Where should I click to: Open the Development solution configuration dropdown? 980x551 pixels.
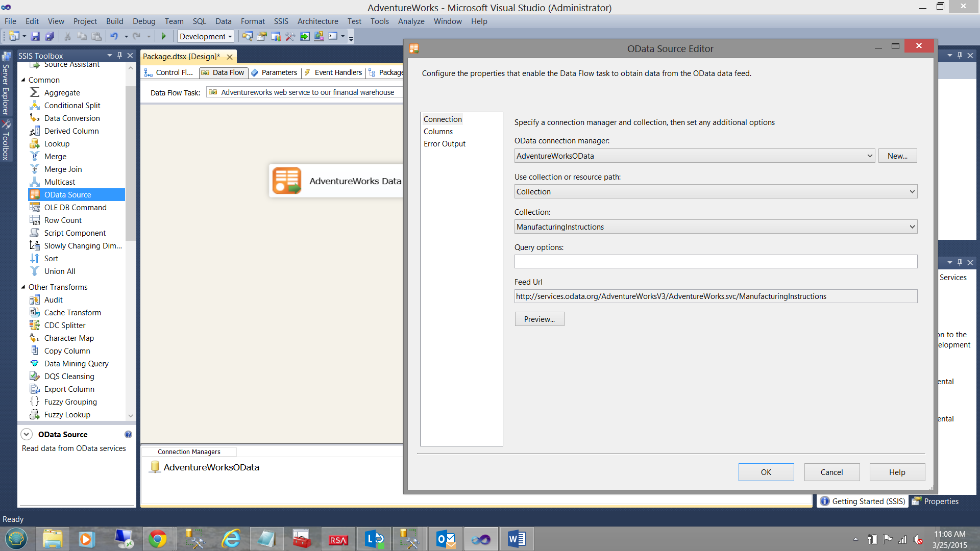(x=205, y=36)
